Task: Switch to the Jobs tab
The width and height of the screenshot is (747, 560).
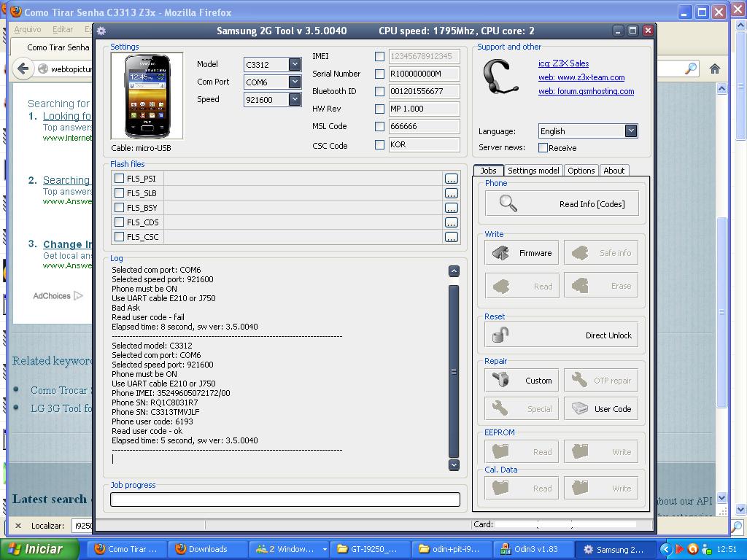Action: (488, 171)
